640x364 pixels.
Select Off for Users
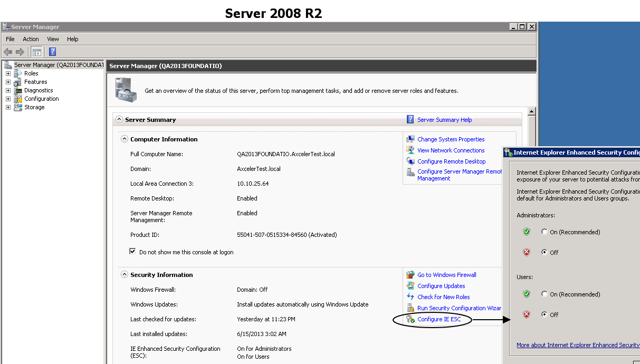point(545,314)
